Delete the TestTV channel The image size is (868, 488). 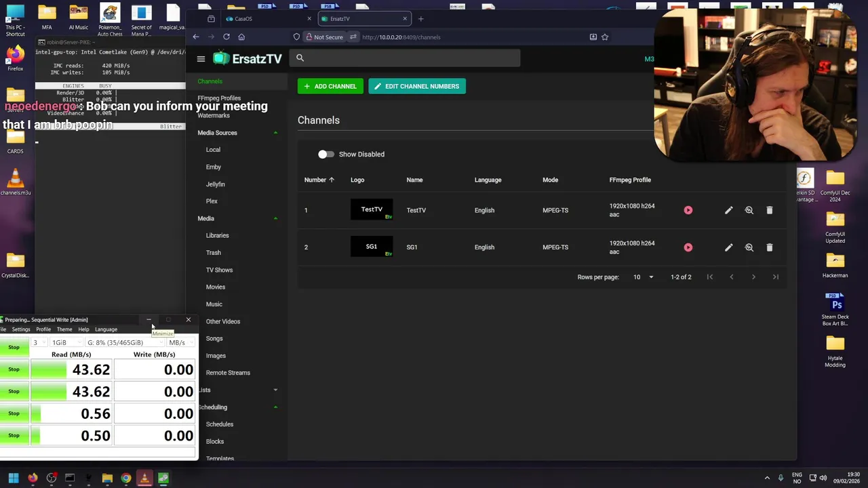(x=769, y=210)
